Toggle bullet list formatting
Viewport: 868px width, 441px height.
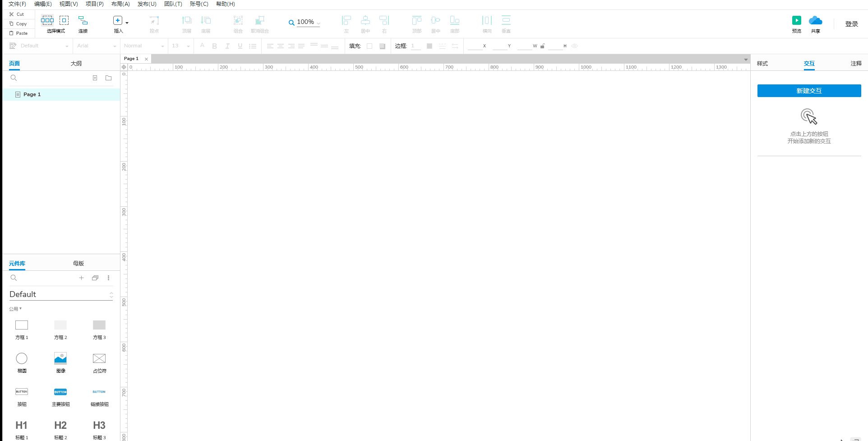(253, 46)
